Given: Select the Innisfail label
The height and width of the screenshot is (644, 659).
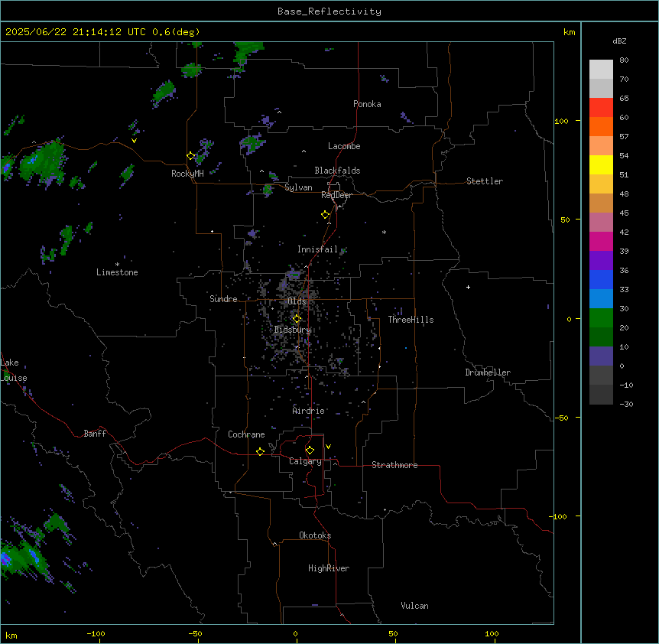Looking at the screenshot, I should coord(317,249).
